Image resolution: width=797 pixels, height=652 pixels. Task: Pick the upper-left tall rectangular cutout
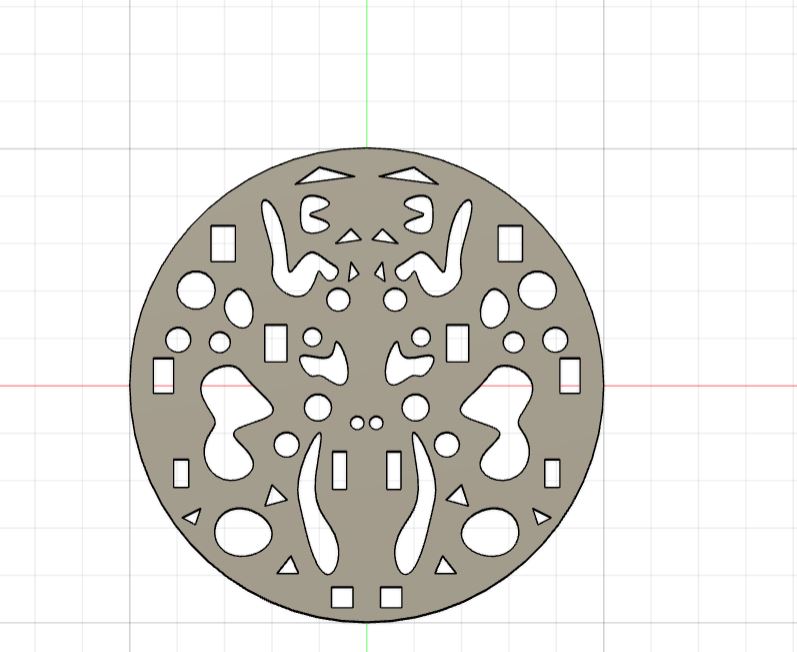pyautogui.click(x=223, y=243)
